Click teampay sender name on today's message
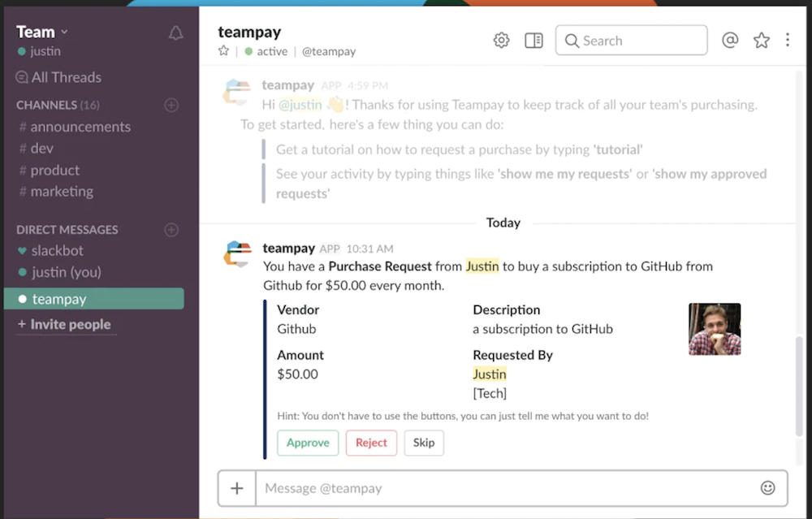 pyautogui.click(x=288, y=248)
